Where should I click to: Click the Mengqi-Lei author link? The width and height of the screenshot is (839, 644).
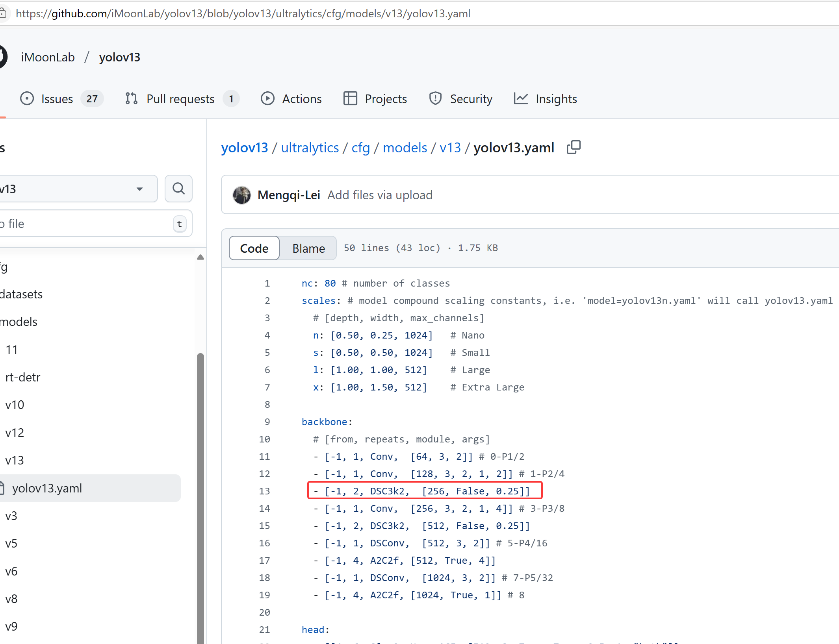[x=288, y=195]
